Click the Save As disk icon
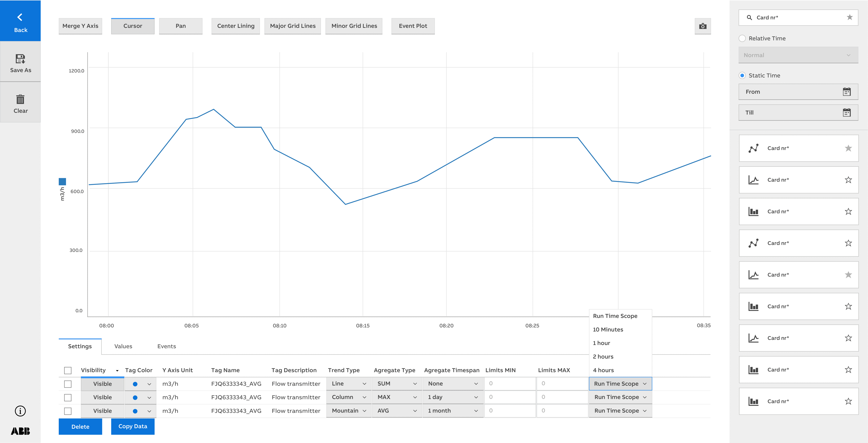 [20, 59]
